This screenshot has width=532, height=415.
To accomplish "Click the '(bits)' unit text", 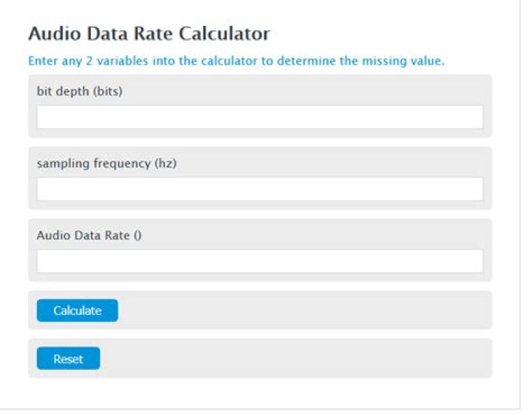I will (108, 91).
